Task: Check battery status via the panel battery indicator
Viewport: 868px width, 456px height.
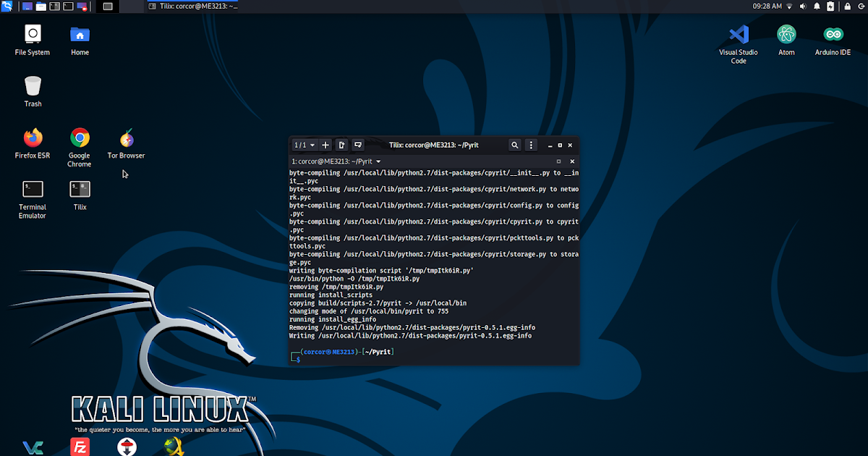Action: [x=832, y=6]
